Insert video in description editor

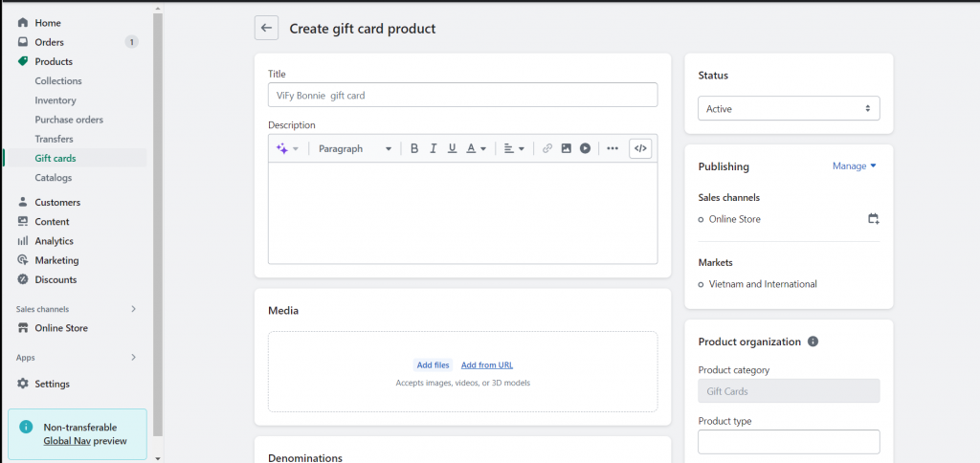pyautogui.click(x=585, y=148)
